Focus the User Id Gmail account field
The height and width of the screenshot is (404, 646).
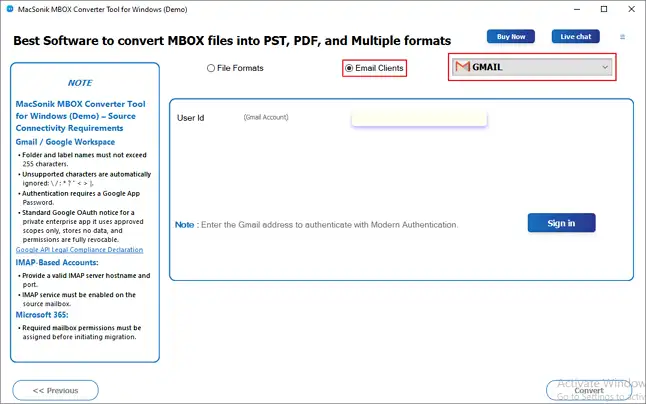[419, 119]
